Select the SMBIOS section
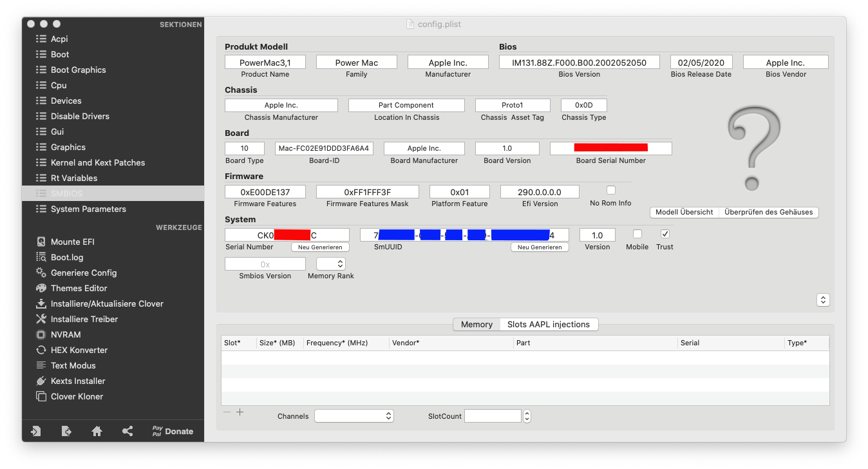The height and width of the screenshot is (469, 868). click(113, 193)
